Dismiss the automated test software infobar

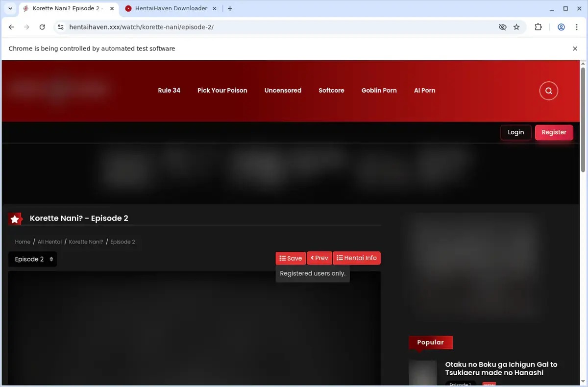coord(575,48)
